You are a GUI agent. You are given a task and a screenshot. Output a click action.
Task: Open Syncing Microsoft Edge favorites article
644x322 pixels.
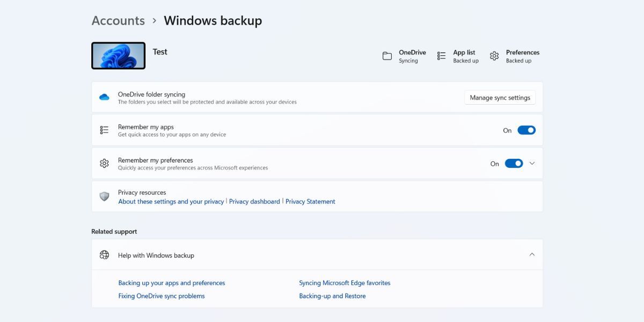(345, 283)
